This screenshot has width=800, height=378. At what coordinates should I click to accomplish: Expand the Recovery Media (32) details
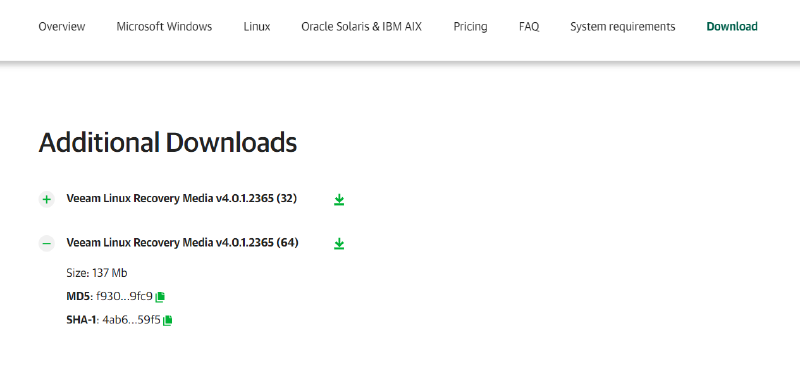[46, 199]
